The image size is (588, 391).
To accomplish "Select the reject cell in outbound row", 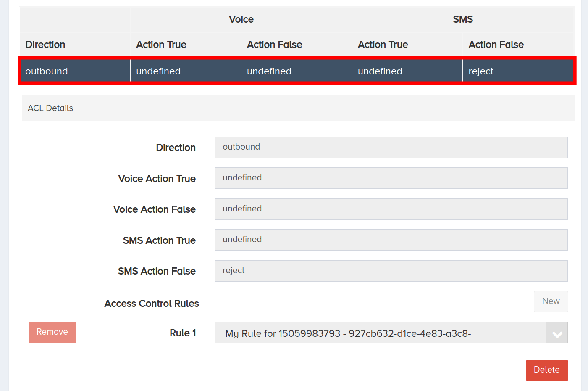I will (518, 71).
